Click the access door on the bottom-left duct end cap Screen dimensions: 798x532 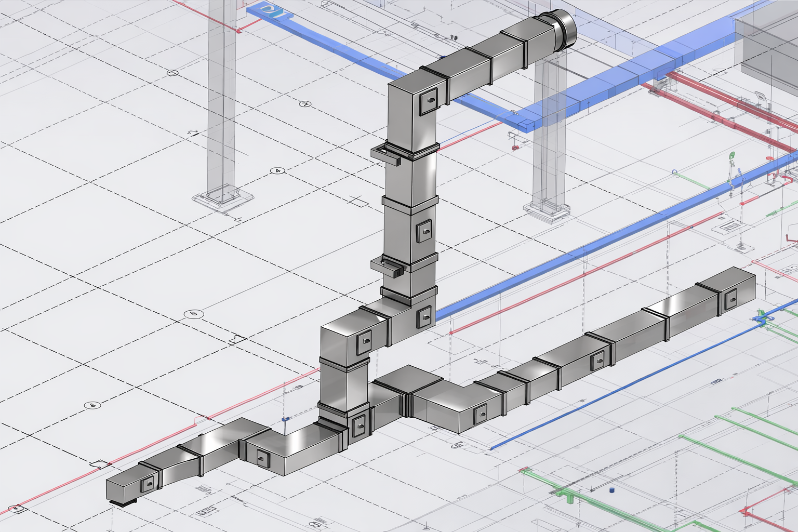[x=148, y=483]
